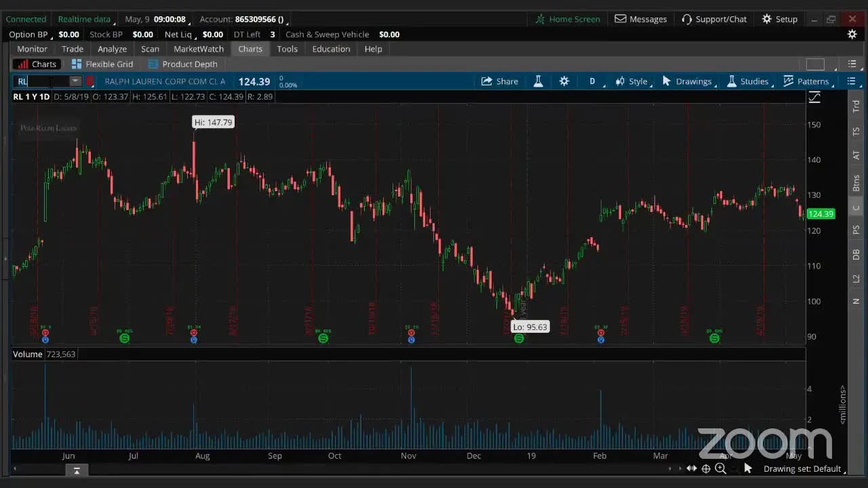Collapse the chart panel toggle below time axis
Screen dimensions: 868x488
(x=77, y=470)
